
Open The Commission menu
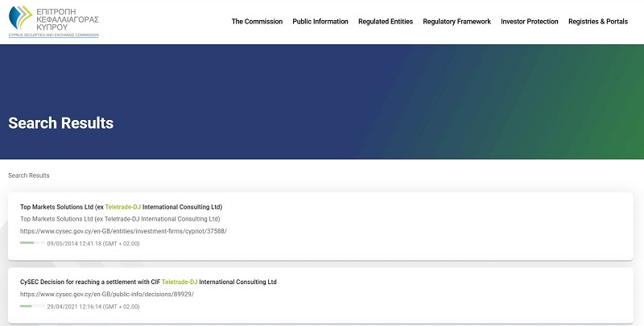(x=257, y=22)
